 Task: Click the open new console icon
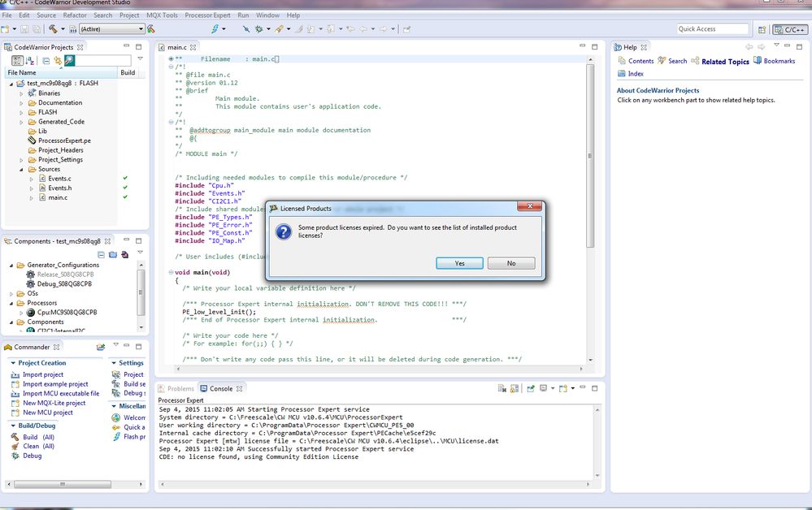(x=563, y=388)
